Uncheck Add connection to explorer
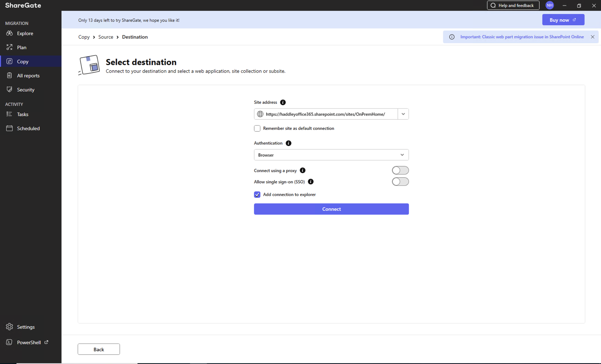Screen dimensions: 601x364 pyautogui.click(x=257, y=195)
